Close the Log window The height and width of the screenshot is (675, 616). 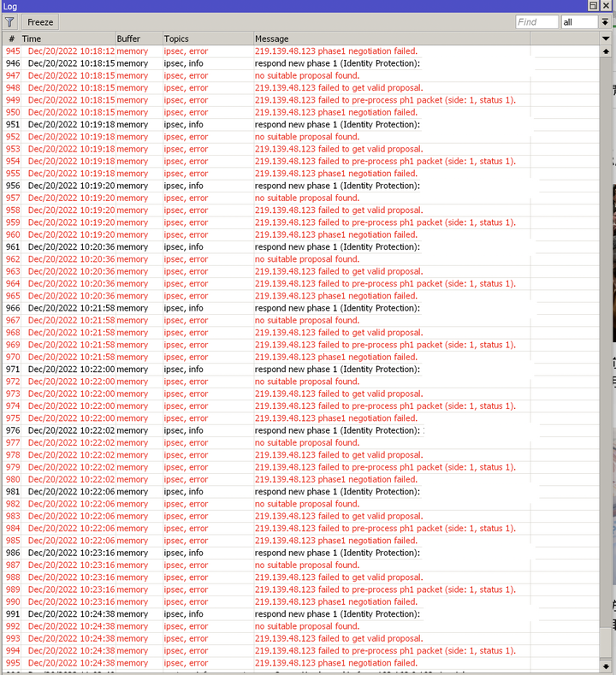(x=606, y=6)
